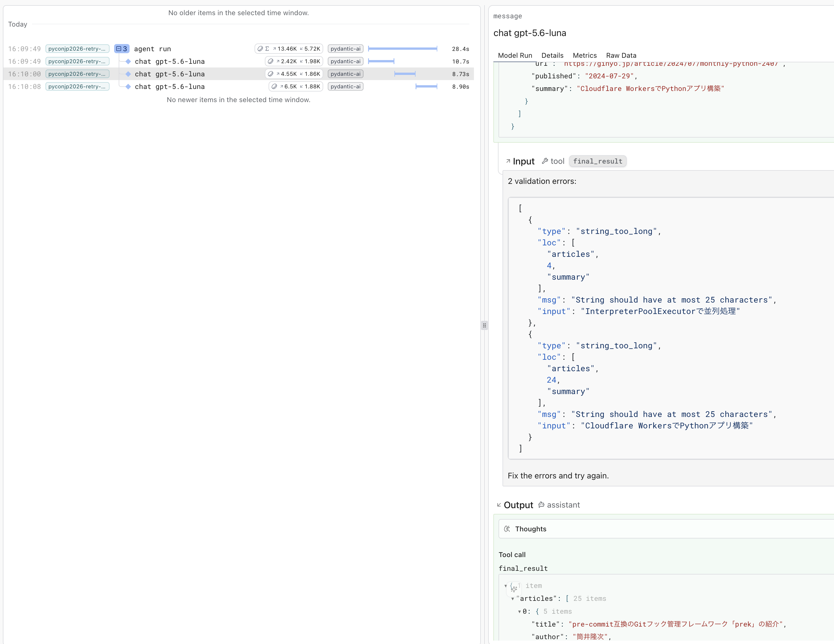Click the '2 validation errors:' text
The width and height of the screenshot is (834, 644).
[542, 181]
